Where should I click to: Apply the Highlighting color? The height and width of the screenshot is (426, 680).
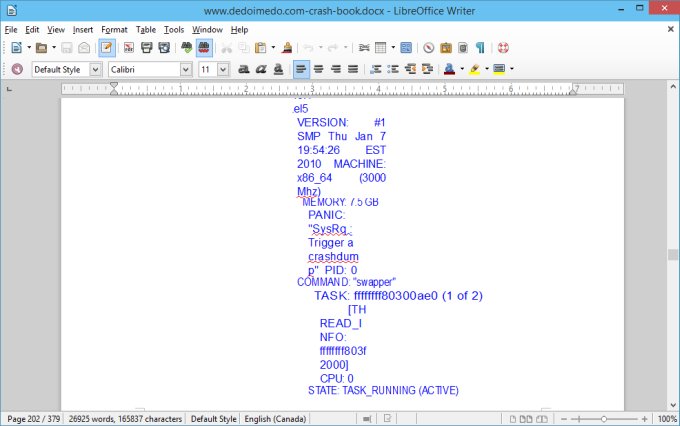(474, 69)
